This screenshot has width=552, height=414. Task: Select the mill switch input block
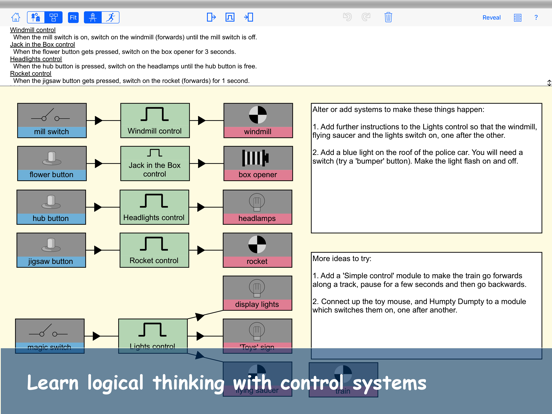click(52, 120)
